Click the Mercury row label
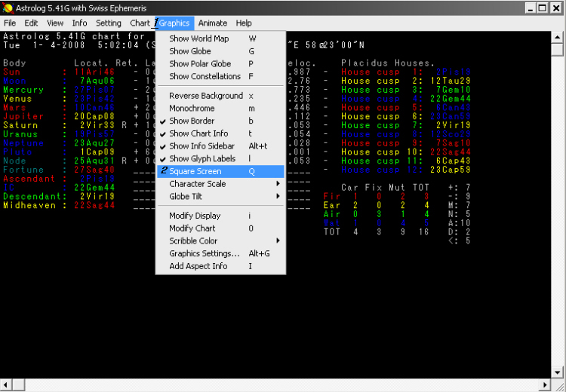The image size is (566, 392). [x=23, y=90]
